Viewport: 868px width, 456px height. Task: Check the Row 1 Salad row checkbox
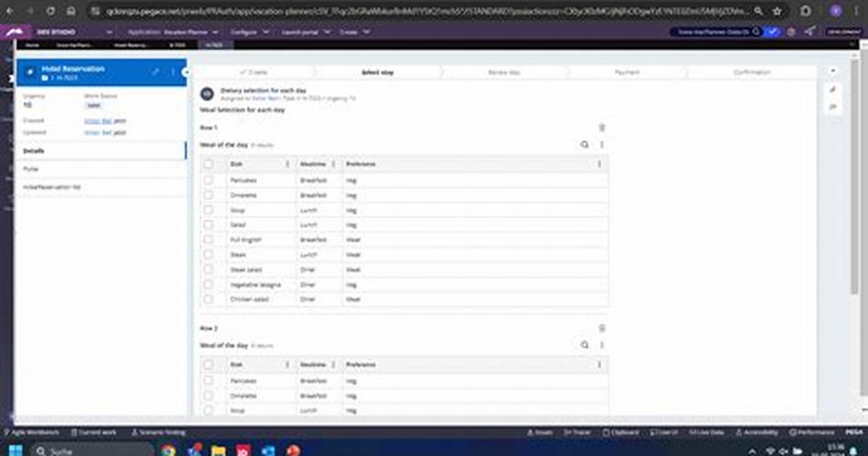pyautogui.click(x=208, y=225)
